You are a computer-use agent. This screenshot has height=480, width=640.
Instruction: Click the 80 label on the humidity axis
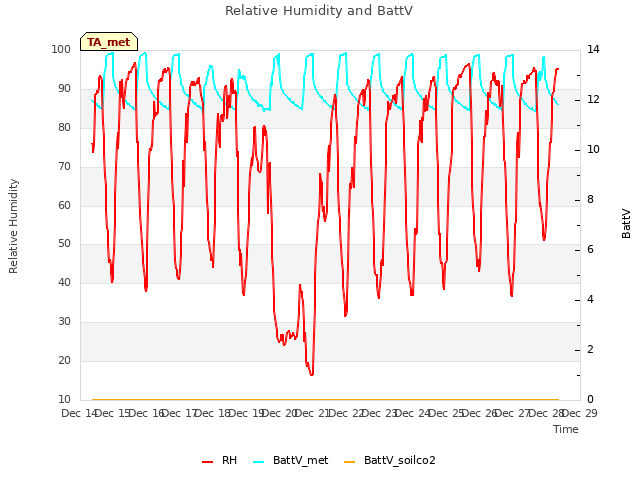pos(64,127)
